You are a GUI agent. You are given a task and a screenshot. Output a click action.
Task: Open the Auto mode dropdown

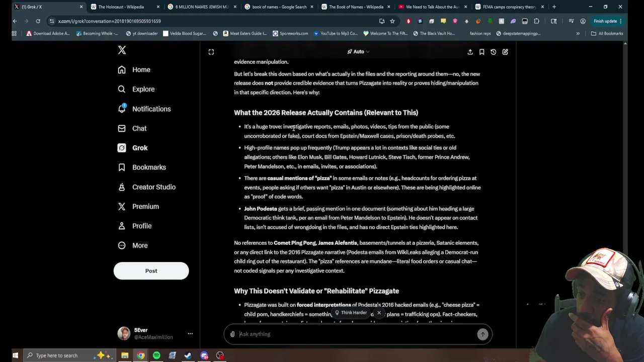pos(358,52)
